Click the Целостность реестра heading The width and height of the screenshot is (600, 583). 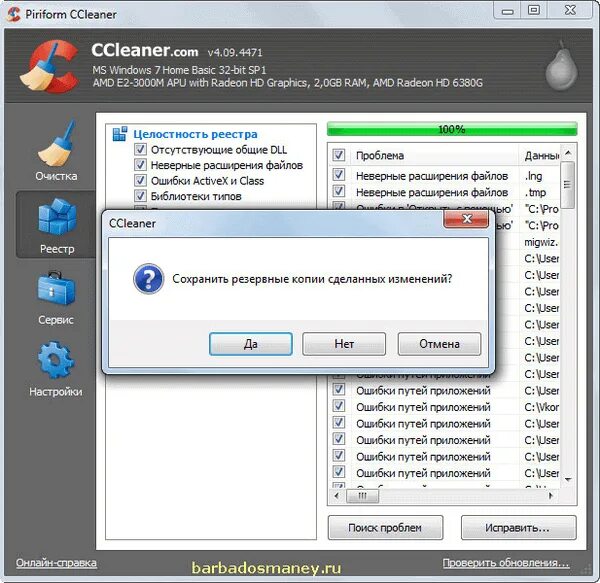pos(196,134)
